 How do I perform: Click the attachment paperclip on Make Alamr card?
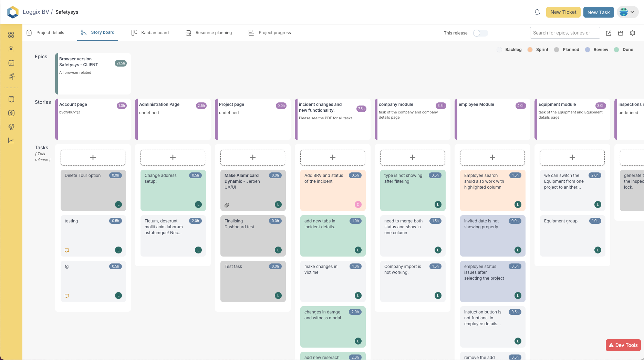227,205
